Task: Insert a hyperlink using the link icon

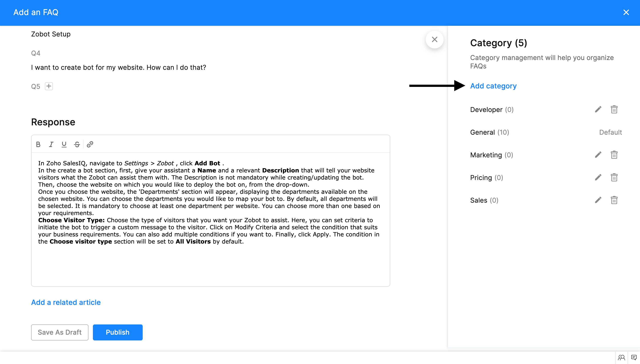Action: (x=90, y=144)
